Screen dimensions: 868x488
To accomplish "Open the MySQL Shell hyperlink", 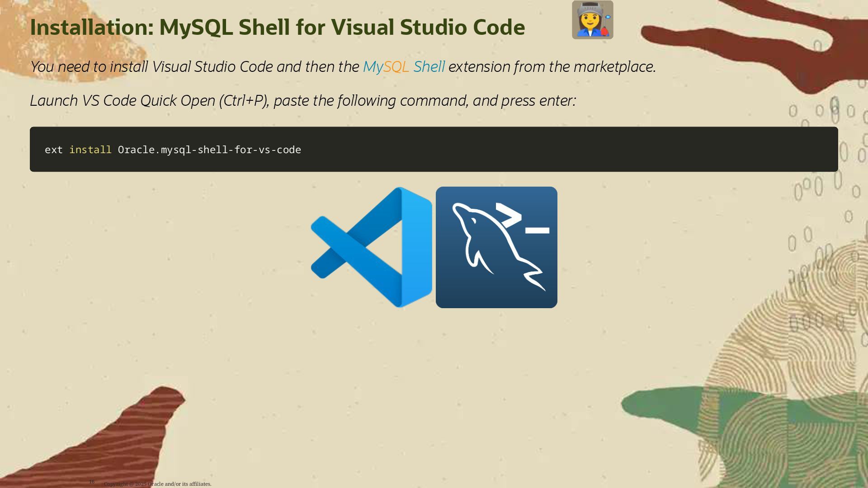I will click(404, 67).
